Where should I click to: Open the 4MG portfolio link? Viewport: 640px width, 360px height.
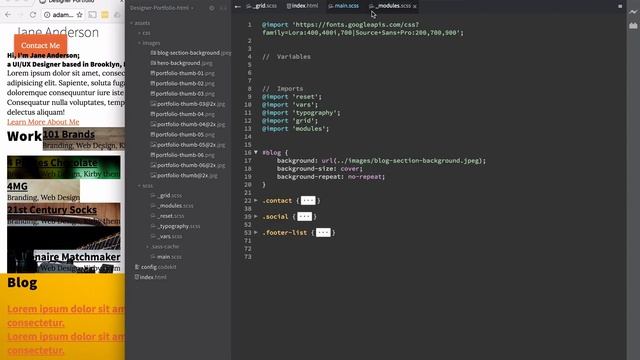tap(17, 187)
